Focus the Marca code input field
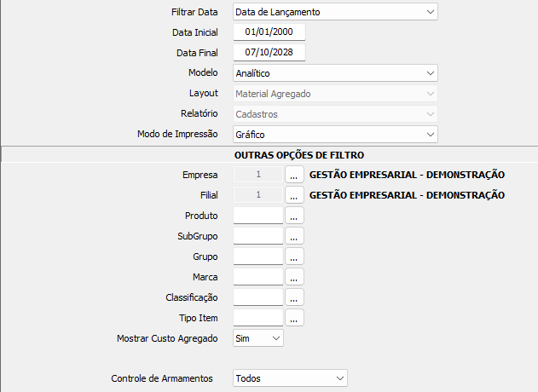Image resolution: width=538 pixels, height=392 pixels. pyautogui.click(x=257, y=277)
